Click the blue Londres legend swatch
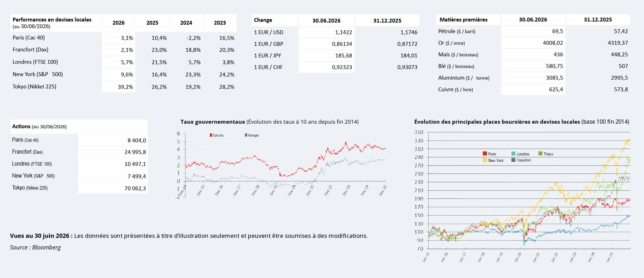The width and height of the screenshot is (644, 278). (x=514, y=154)
